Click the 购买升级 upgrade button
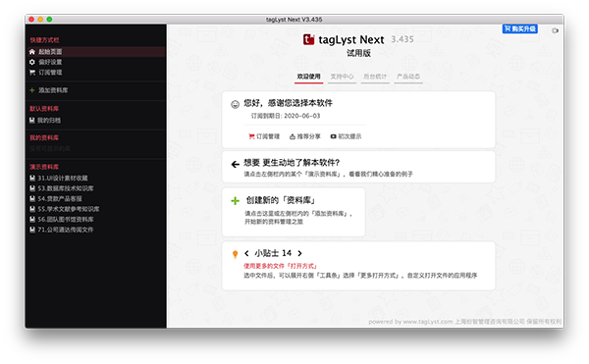The width and height of the screenshot is (589, 364). pos(520,28)
